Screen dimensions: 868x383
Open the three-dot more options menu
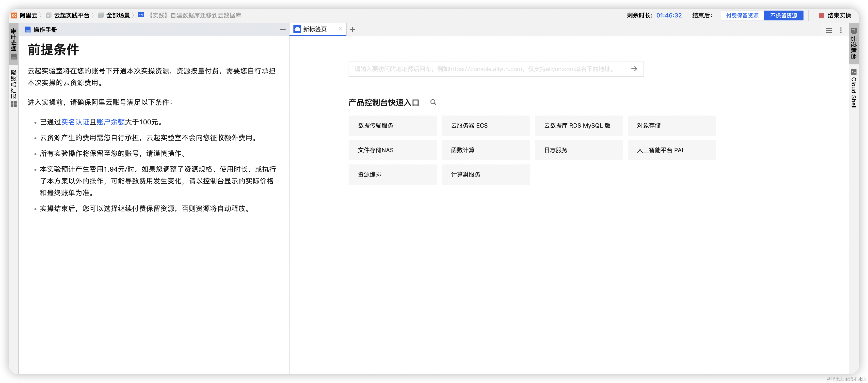841,30
